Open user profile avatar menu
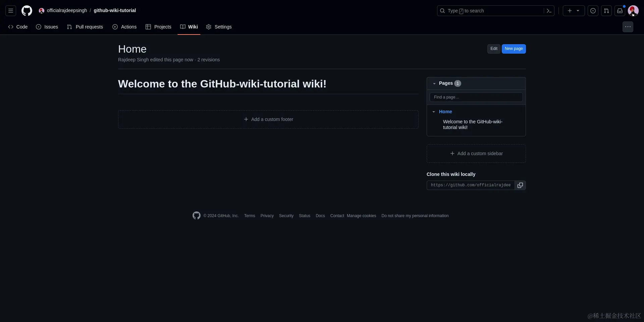 coord(633,11)
